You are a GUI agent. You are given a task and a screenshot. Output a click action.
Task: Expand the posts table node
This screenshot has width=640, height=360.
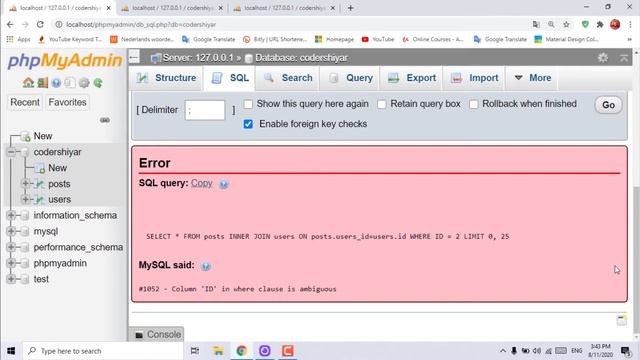pos(25,184)
